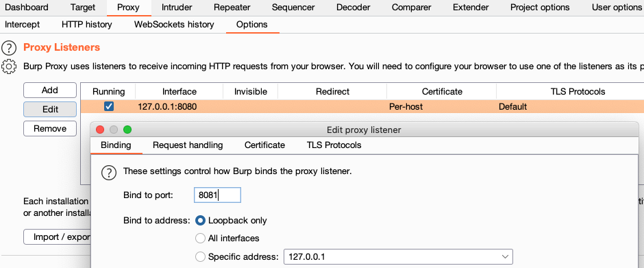This screenshot has height=268, width=644.
Task: Click Proxy Listeners heading
Action: [x=62, y=47]
